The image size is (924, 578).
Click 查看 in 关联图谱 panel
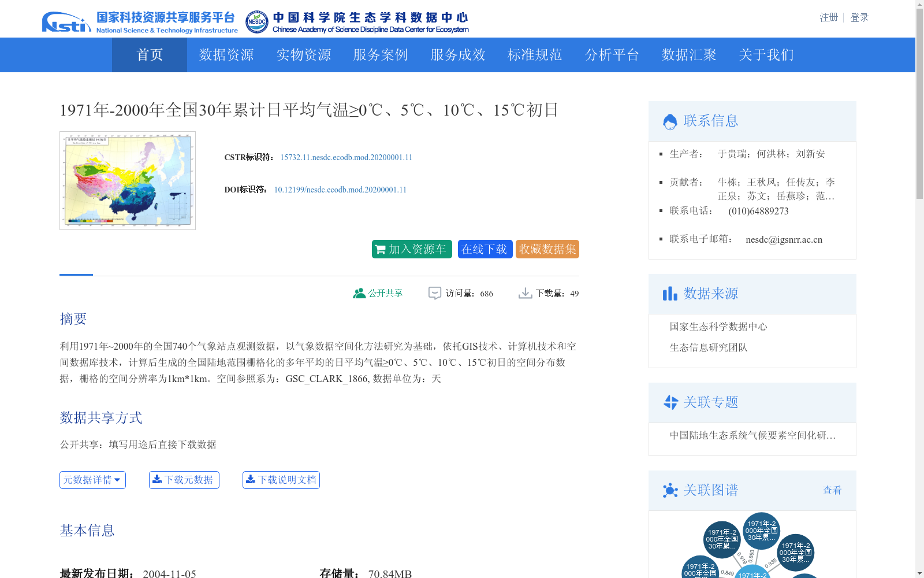pyautogui.click(x=832, y=490)
